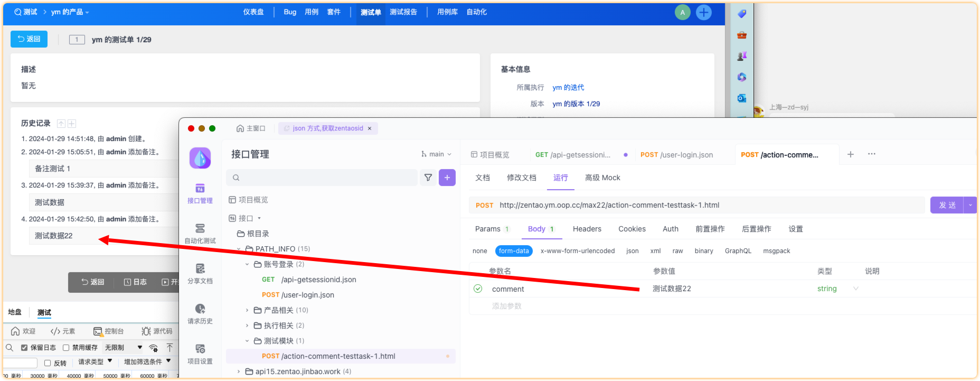Open the ym 的产品 product switcher
The width and height of the screenshot is (980, 381).
70,12
